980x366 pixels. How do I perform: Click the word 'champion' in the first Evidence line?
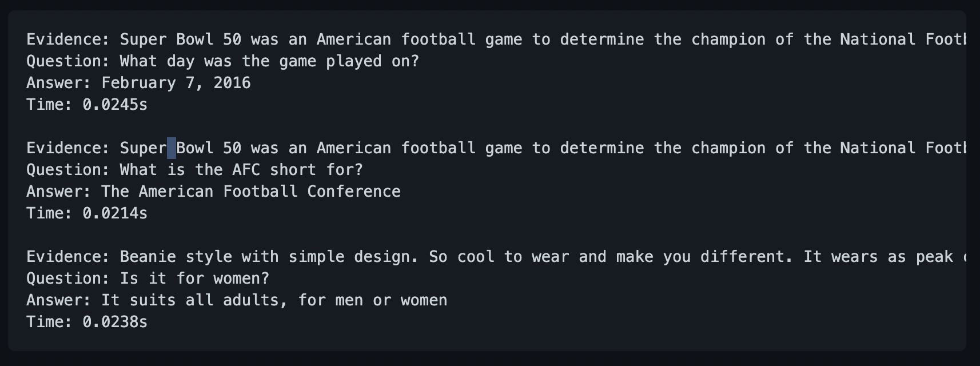[728, 39]
